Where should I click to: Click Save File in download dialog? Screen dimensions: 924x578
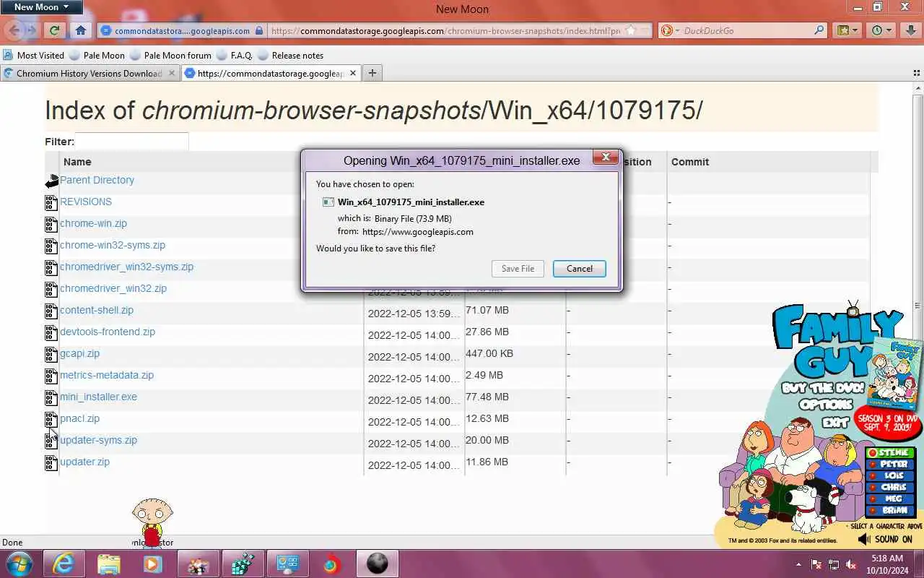tap(518, 268)
